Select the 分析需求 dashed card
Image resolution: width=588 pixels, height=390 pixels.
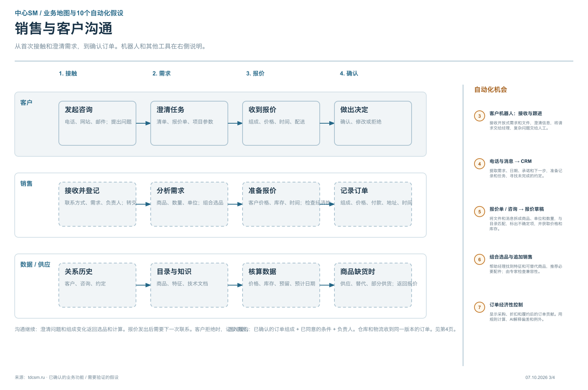189,204
